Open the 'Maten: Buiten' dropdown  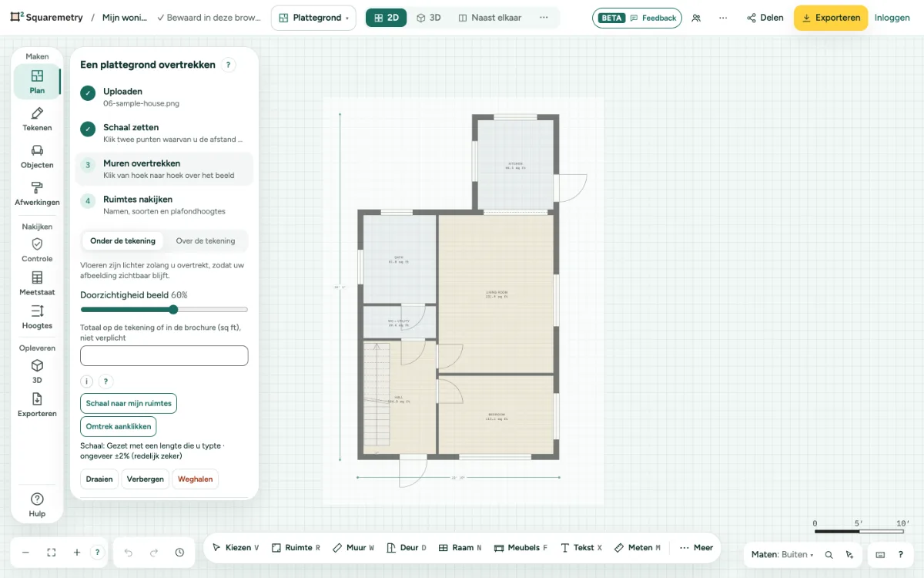point(782,555)
